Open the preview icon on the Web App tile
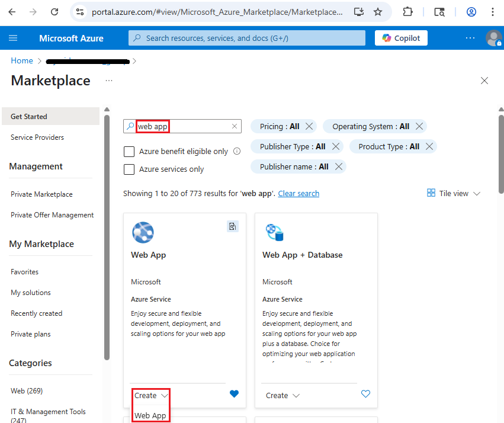Image resolution: width=504 pixels, height=423 pixels. point(232,226)
